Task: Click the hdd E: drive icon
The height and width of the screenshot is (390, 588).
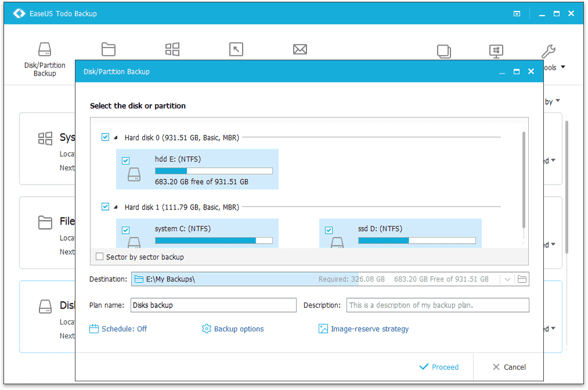Action: pos(134,174)
